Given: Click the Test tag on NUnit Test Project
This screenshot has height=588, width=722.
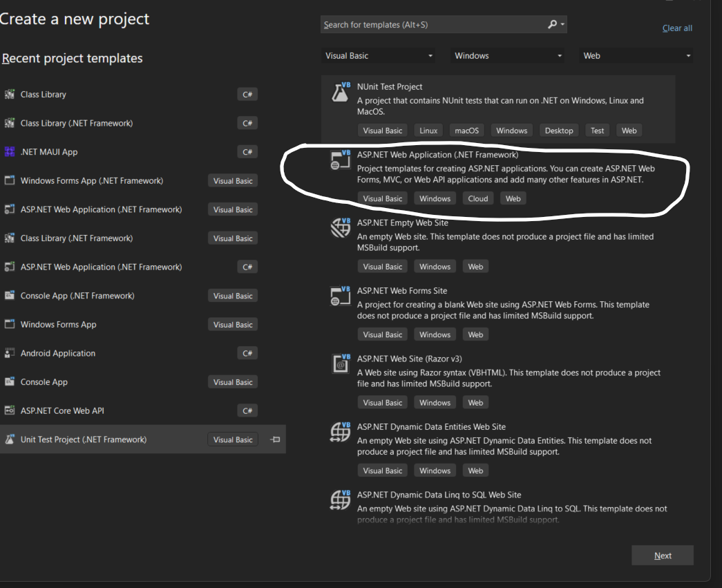Looking at the screenshot, I should click(x=597, y=131).
